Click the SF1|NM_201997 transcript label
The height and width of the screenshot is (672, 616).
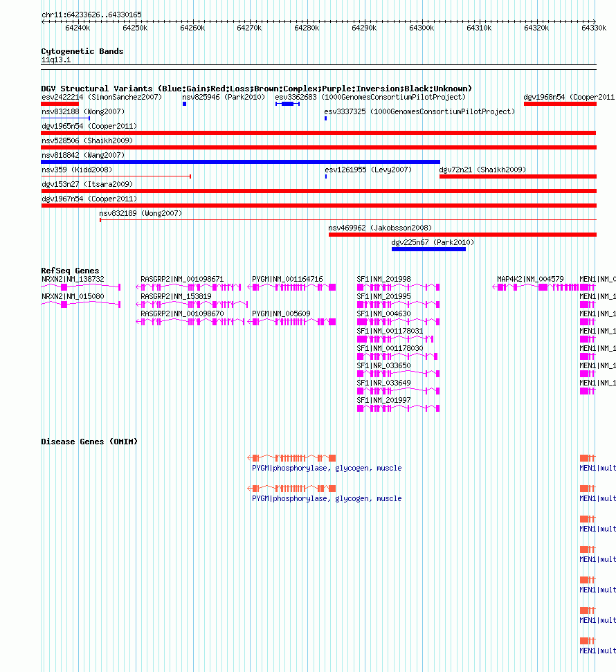pos(383,401)
